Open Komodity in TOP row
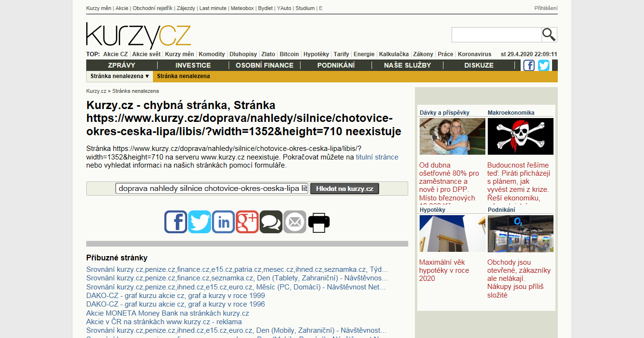The width and height of the screenshot is (644, 338). [x=211, y=54]
